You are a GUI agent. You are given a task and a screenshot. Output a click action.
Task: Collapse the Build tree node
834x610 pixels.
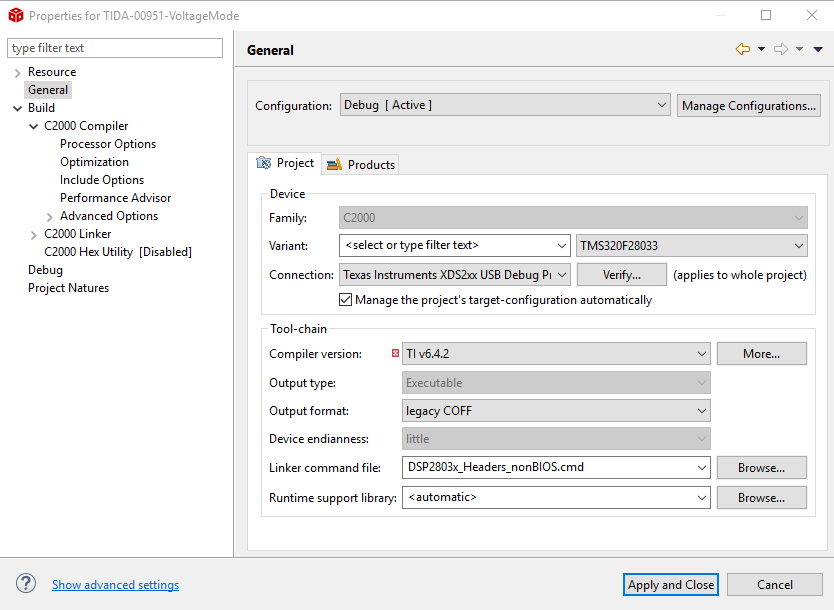tap(18, 108)
